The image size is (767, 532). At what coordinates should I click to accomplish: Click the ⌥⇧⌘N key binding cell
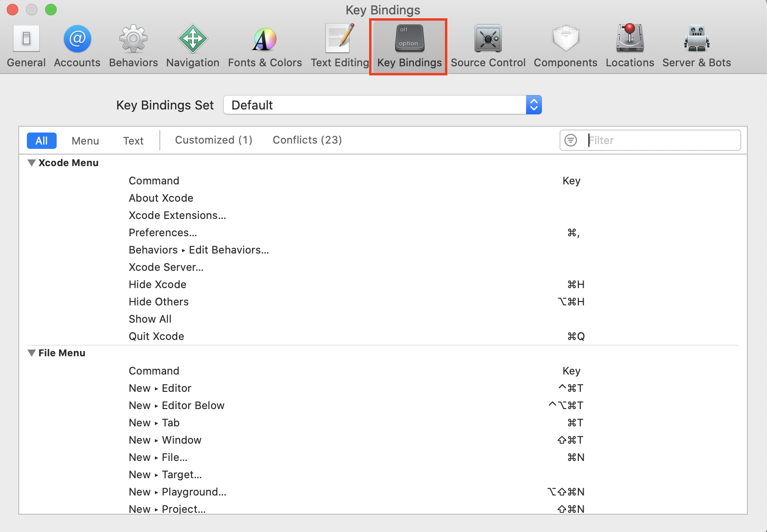[566, 492]
